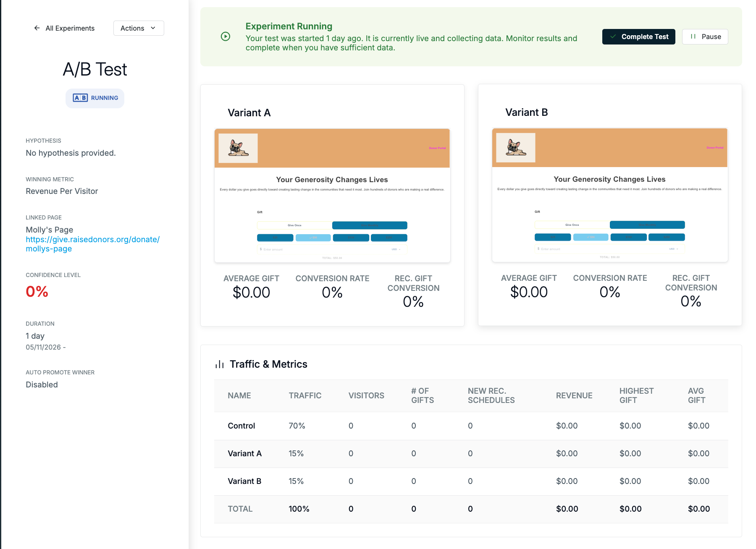The width and height of the screenshot is (756, 549).
Task: Click the bar chart icon beside Traffic & Metrics
Action: tap(219, 364)
